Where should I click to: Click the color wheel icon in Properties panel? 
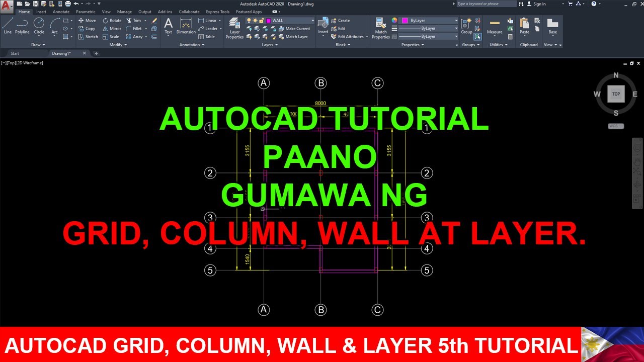click(394, 21)
